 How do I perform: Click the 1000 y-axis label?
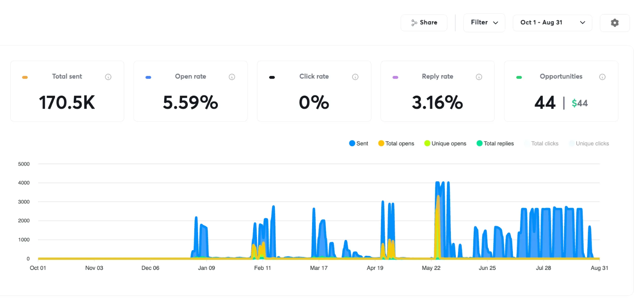point(24,240)
